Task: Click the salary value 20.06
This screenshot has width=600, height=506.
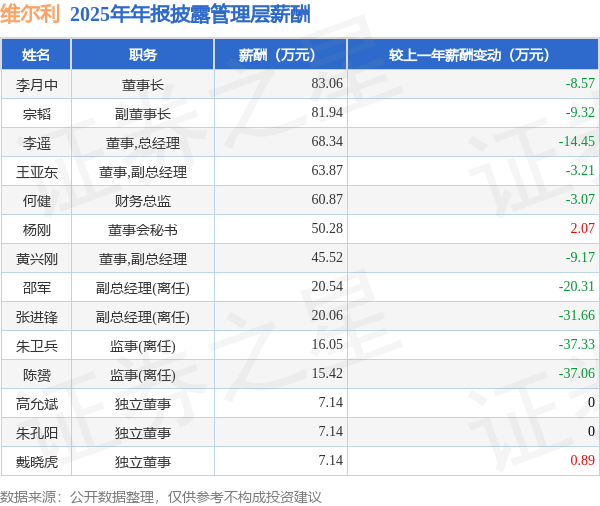Action: coord(327,316)
